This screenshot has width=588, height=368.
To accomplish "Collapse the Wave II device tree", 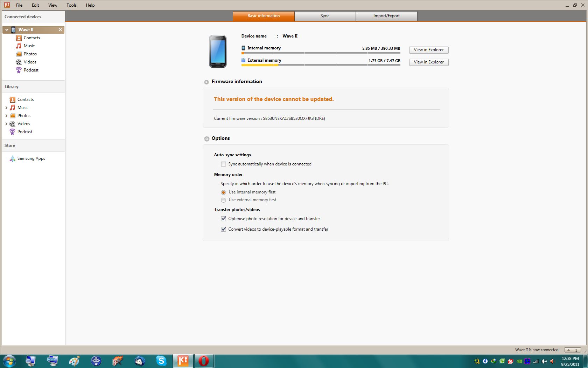I will tap(7, 30).
